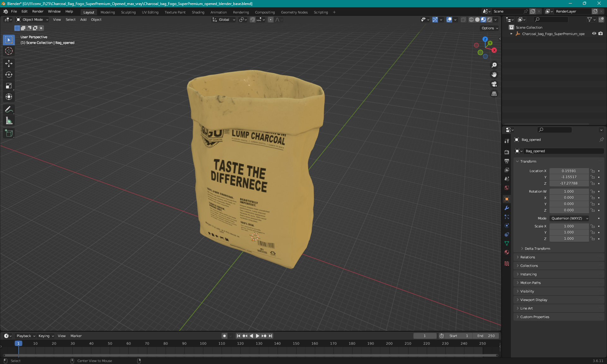The image size is (607, 364).
Task: Open the Output properties tab
Action: (507, 161)
